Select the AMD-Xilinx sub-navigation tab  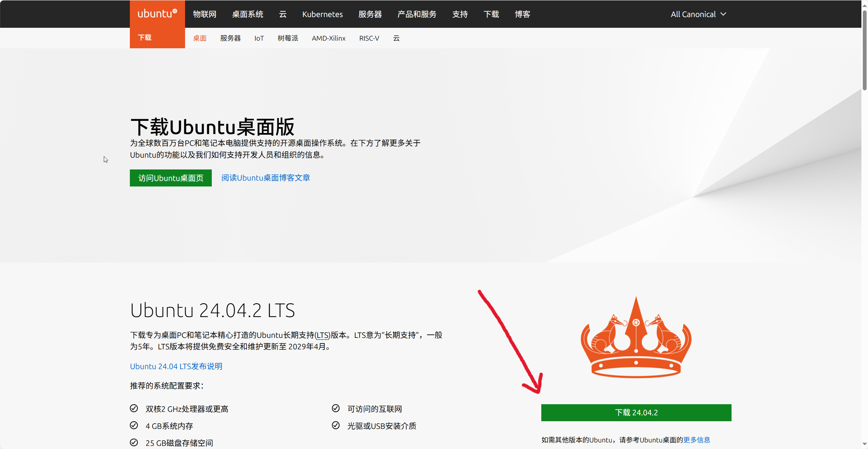pyautogui.click(x=328, y=38)
